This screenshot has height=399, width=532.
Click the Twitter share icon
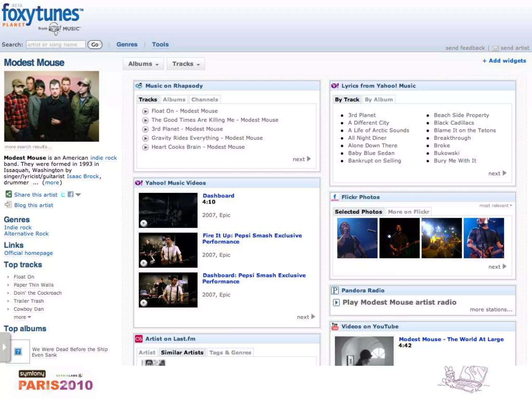click(x=63, y=194)
